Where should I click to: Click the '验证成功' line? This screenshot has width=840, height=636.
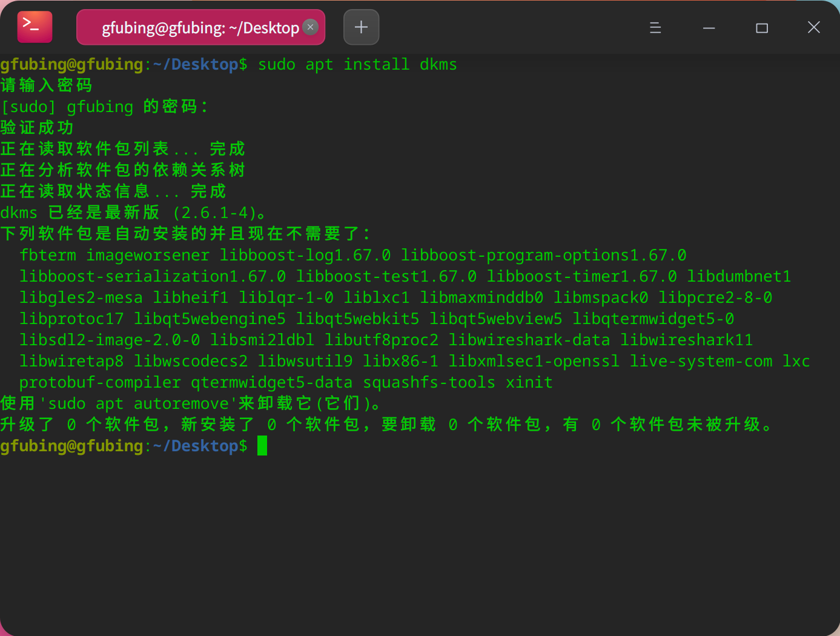click(36, 128)
